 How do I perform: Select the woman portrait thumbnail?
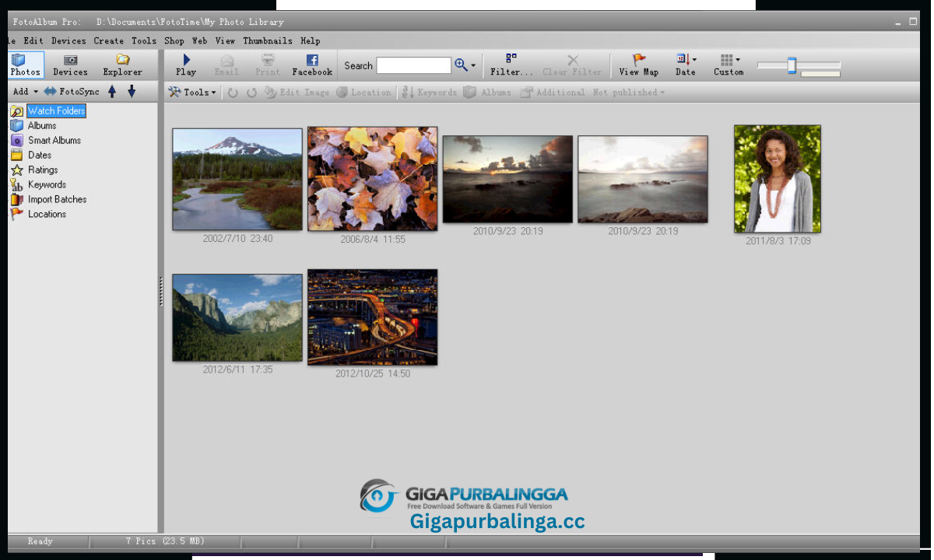pyautogui.click(x=778, y=179)
